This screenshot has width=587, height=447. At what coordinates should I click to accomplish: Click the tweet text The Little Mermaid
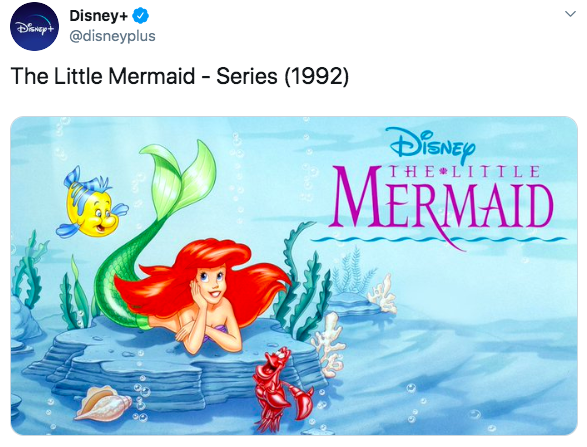point(103,76)
